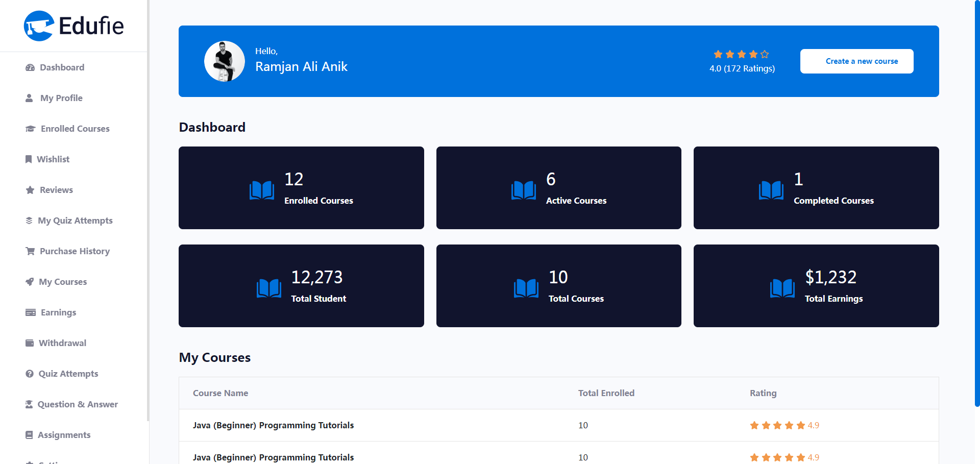Navigate to Withdrawal in sidebar
980x464 pixels.
click(x=62, y=343)
